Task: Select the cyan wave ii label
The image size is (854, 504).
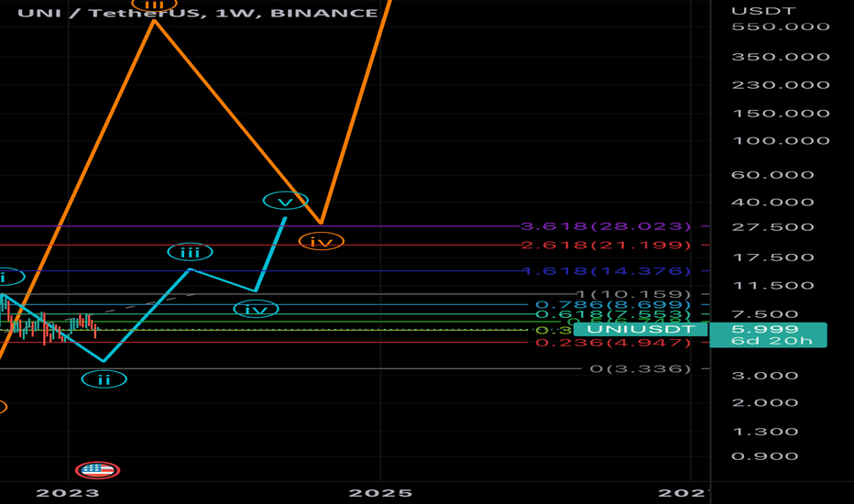Action: coord(104,379)
